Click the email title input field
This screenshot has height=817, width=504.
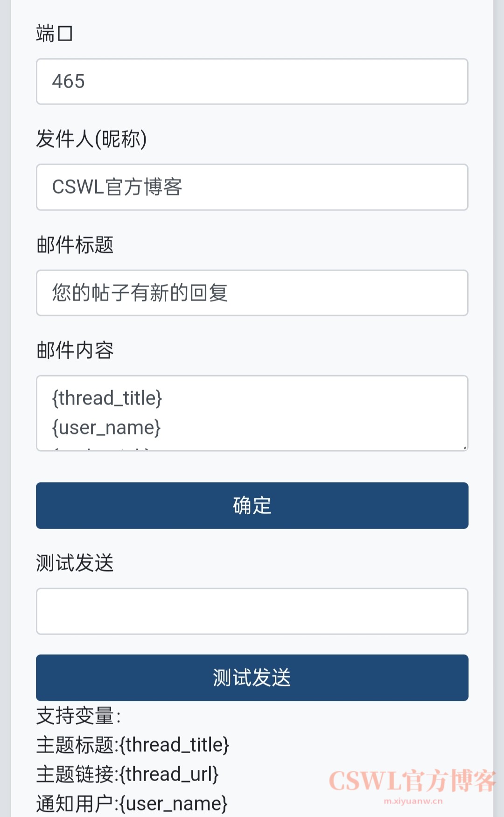click(x=252, y=293)
